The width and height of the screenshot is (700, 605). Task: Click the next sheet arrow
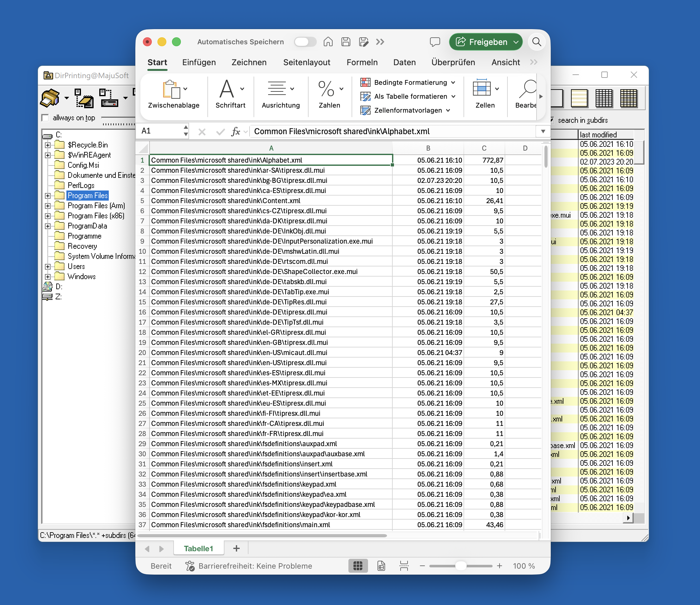pyautogui.click(x=162, y=549)
